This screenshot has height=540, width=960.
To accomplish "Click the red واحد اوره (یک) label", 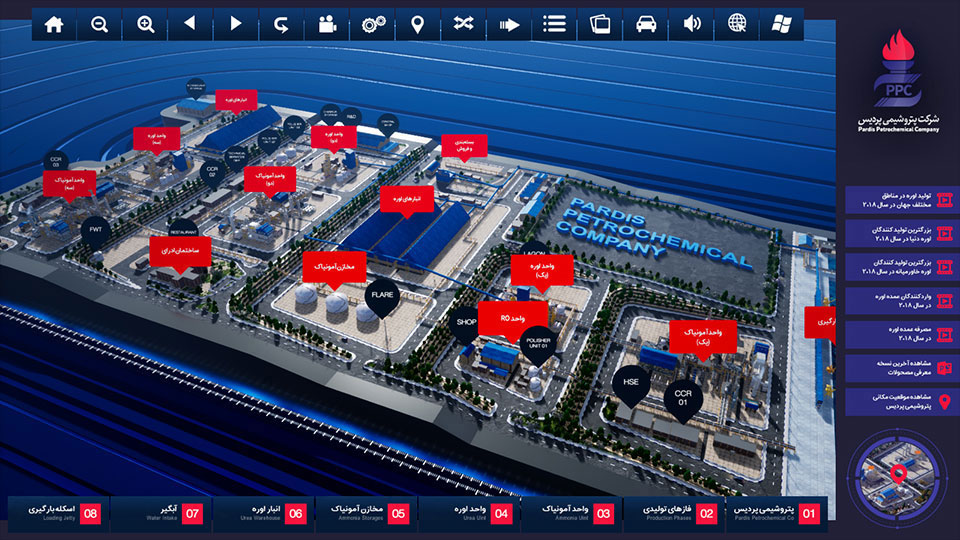I will click(x=542, y=270).
